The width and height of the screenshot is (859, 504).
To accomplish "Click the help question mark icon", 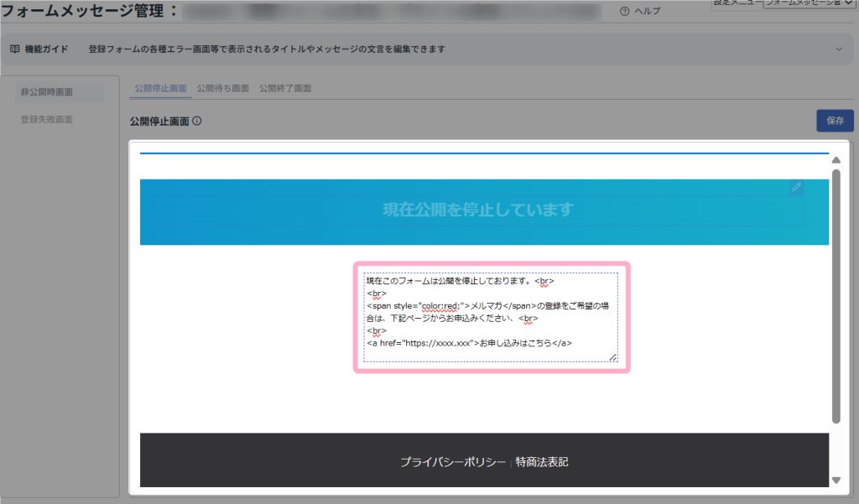I will tap(624, 11).
